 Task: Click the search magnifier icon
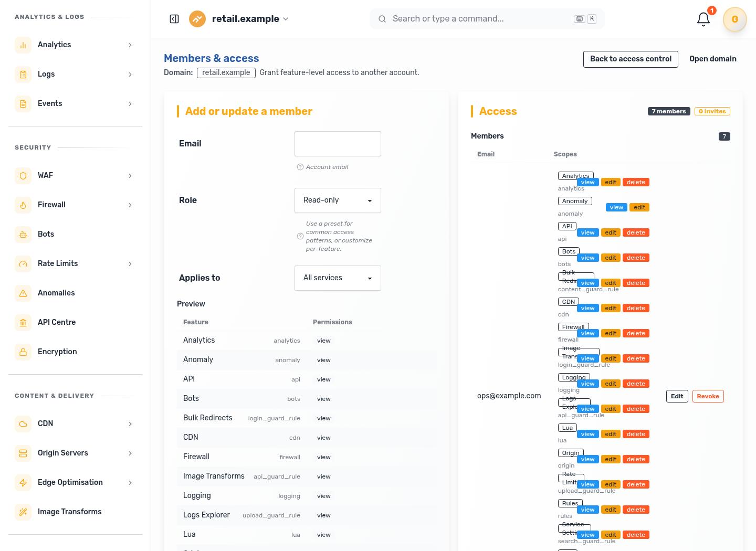click(x=382, y=19)
